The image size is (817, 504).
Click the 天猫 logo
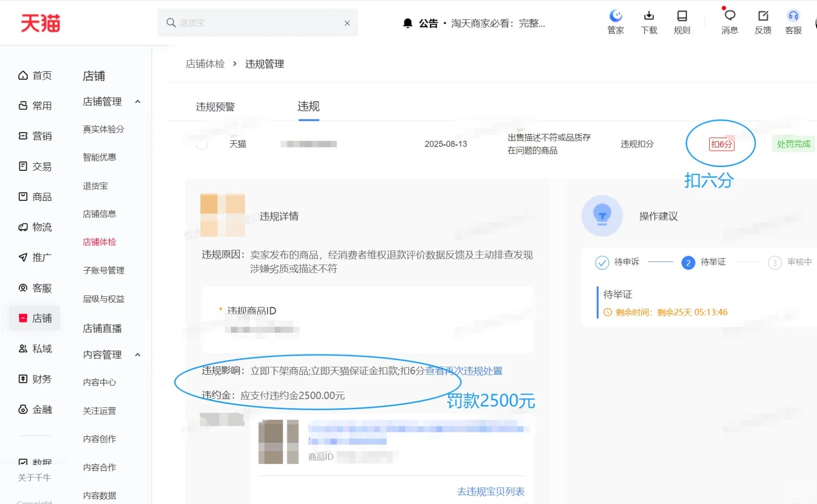41,23
